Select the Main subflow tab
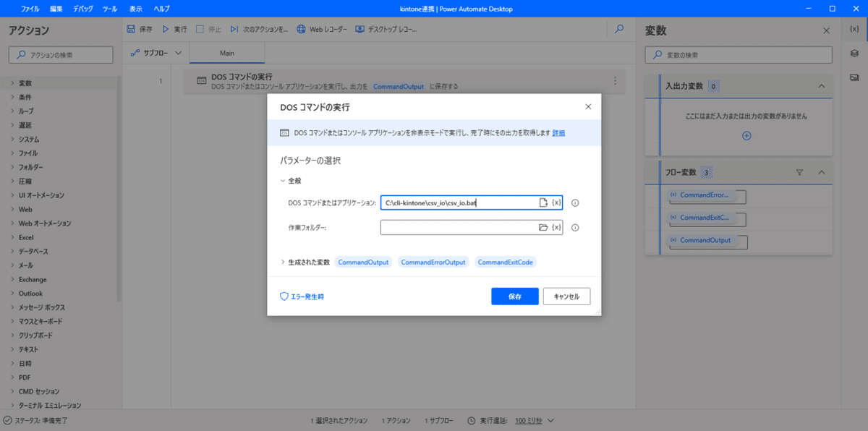The width and height of the screenshot is (868, 431). coord(226,53)
